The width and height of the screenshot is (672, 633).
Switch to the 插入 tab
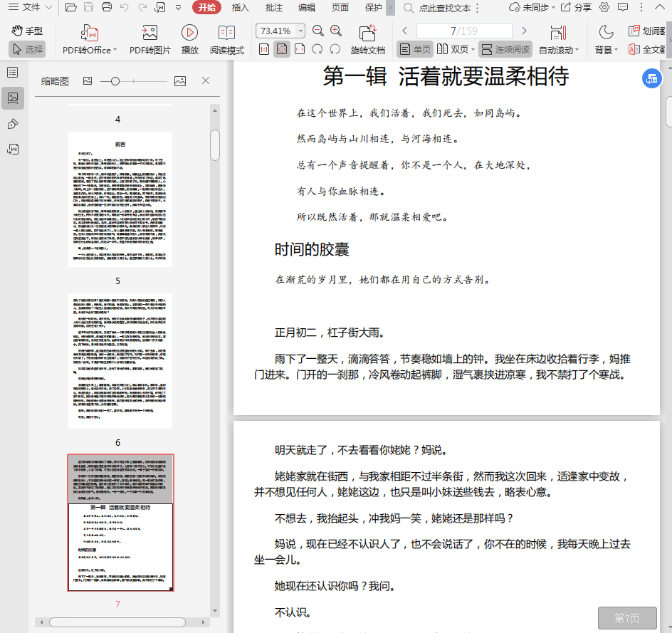[x=240, y=7]
